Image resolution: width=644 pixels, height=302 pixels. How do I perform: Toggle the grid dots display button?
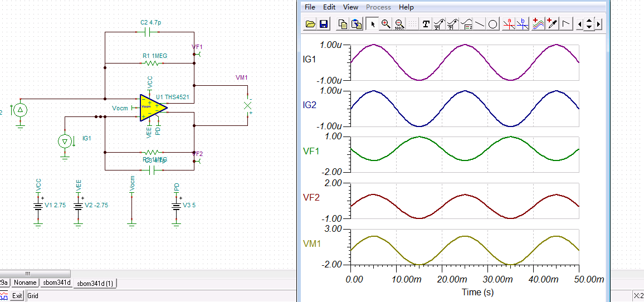coord(412,24)
